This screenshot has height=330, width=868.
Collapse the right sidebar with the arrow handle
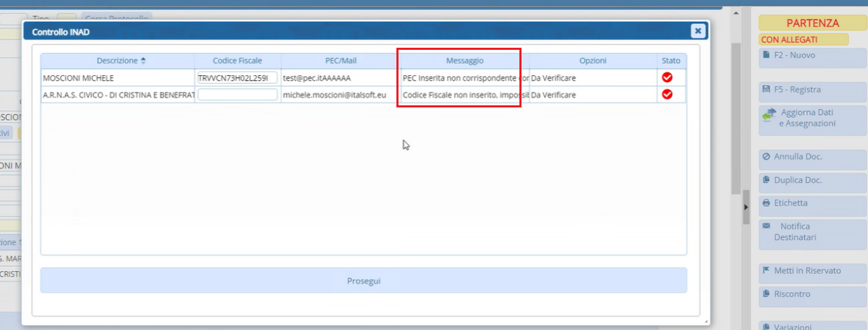(746, 208)
